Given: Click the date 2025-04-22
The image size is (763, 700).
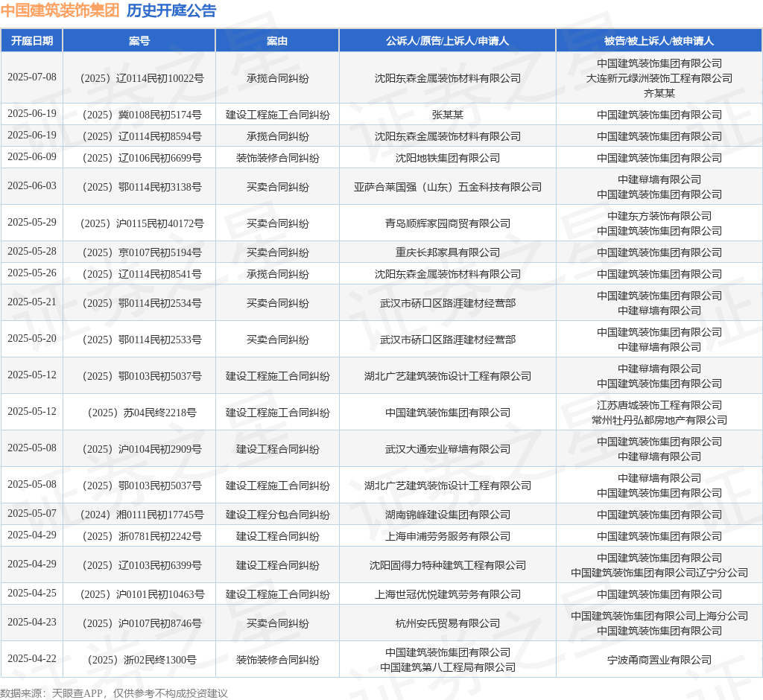Looking at the screenshot, I should (x=31, y=658).
